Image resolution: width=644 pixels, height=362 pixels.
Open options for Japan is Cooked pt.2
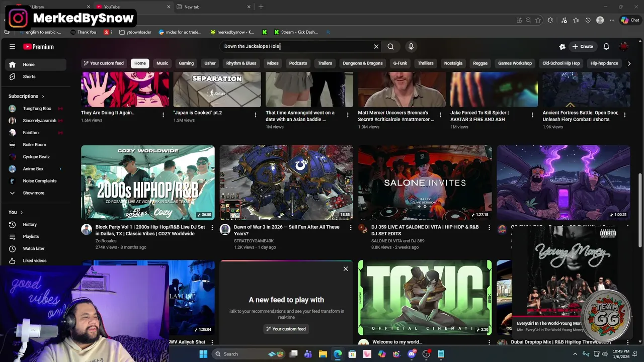pyautogui.click(x=255, y=115)
